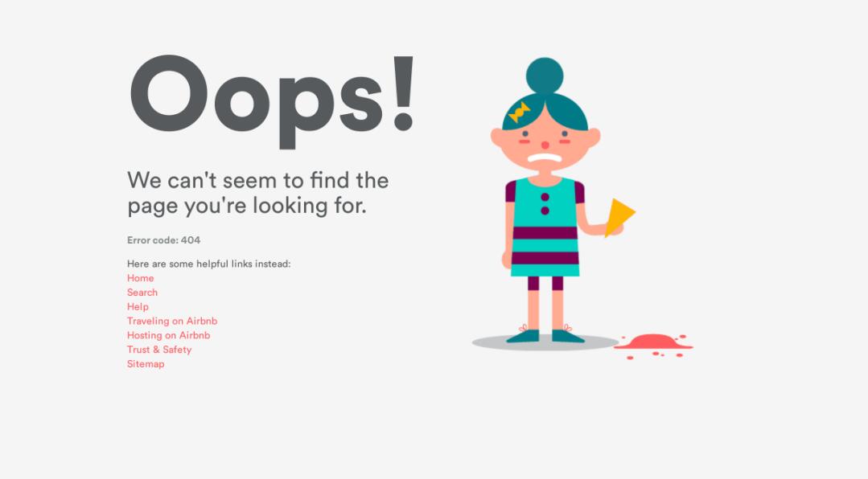Click the lower purple stripe on the dress
Screen dimensions: 868x479
click(545, 258)
